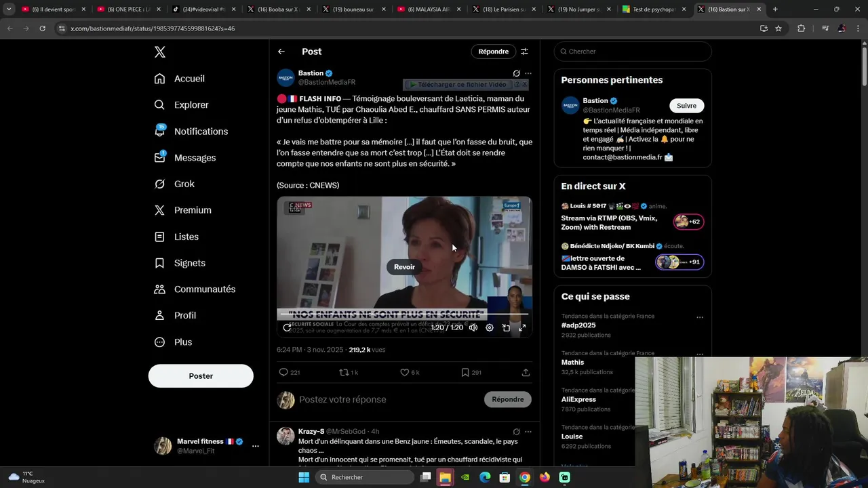Click the replay icon in video controls
The width and height of the screenshot is (868, 488).
[x=288, y=327]
